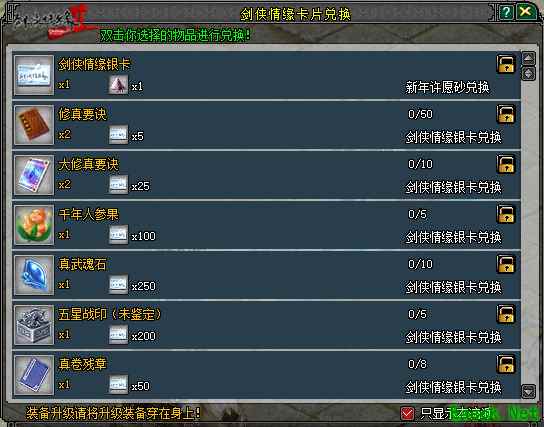Image resolution: width=544 pixels, height=427 pixels.
Task: Click the 剑侠情缘银卡 item icon
Action: pos(34,75)
